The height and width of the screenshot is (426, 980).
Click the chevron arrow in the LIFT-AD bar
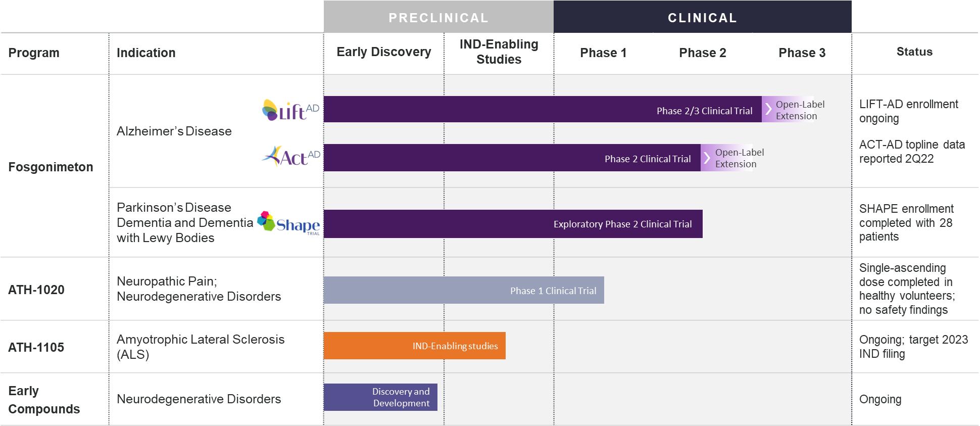768,109
